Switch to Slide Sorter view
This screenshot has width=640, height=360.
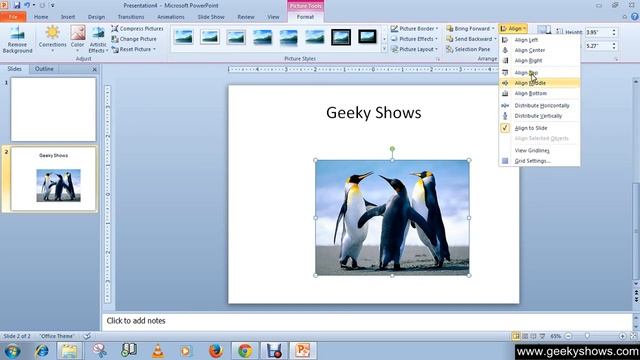(525, 336)
